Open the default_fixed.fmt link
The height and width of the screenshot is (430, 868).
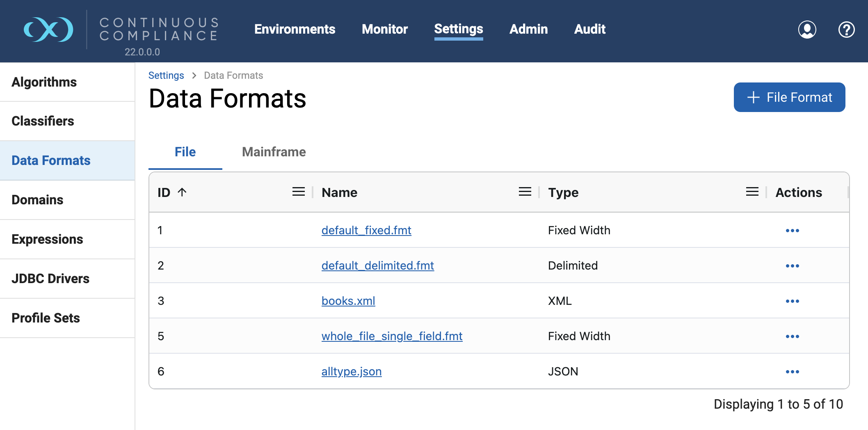coord(366,231)
